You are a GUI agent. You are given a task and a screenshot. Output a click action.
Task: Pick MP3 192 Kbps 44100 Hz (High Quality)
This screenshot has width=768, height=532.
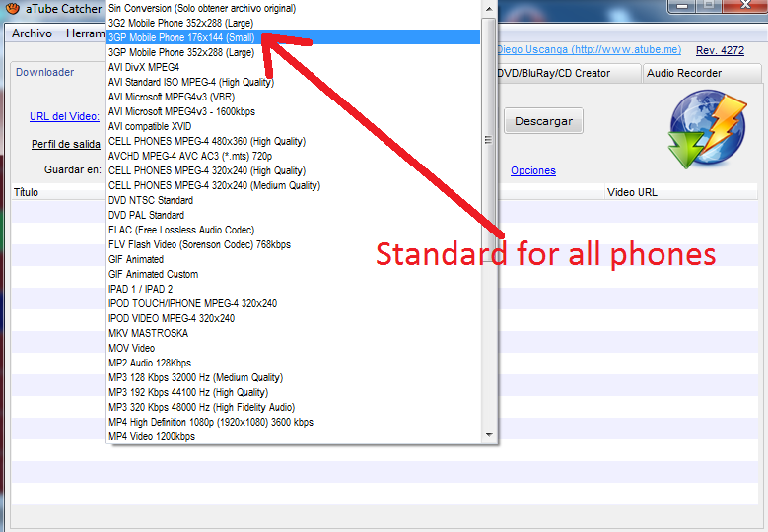click(x=293, y=392)
